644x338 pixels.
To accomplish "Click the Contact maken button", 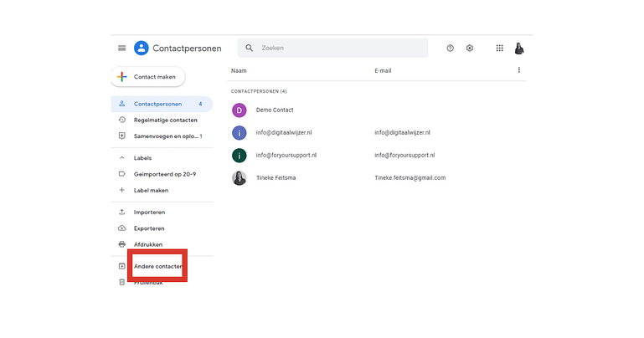I will tap(148, 77).
